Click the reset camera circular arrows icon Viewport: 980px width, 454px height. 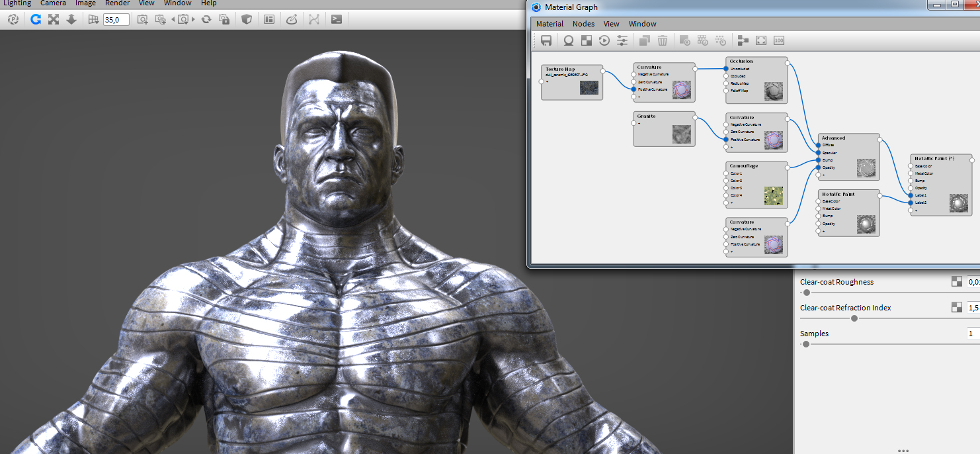[x=206, y=19]
